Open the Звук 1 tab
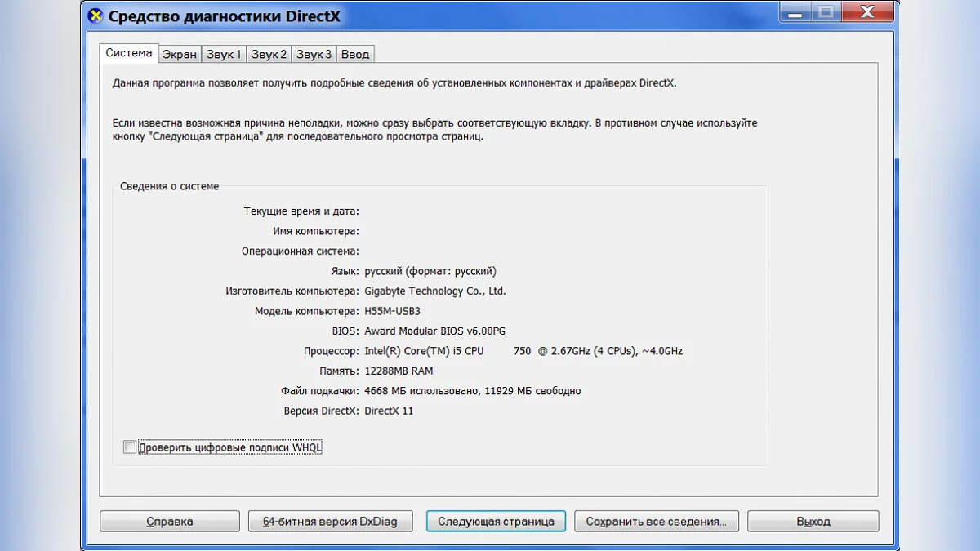 click(x=224, y=55)
